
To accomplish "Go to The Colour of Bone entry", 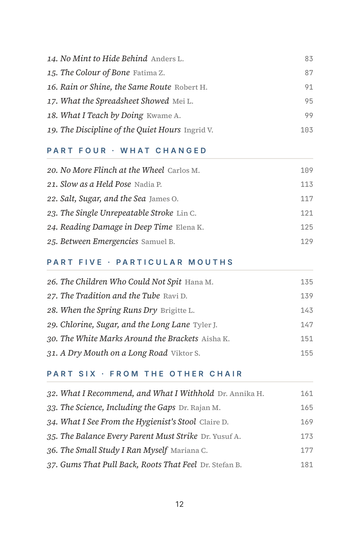I will click(179, 73).
